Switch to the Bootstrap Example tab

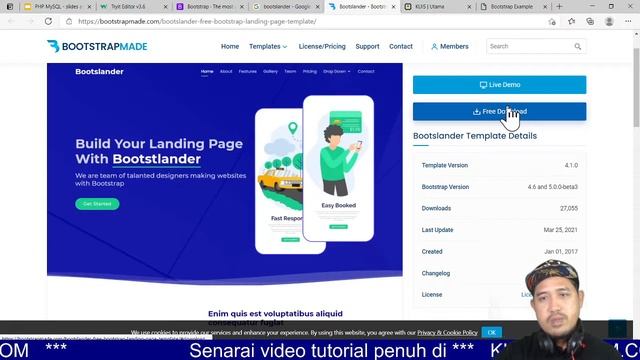click(x=511, y=7)
